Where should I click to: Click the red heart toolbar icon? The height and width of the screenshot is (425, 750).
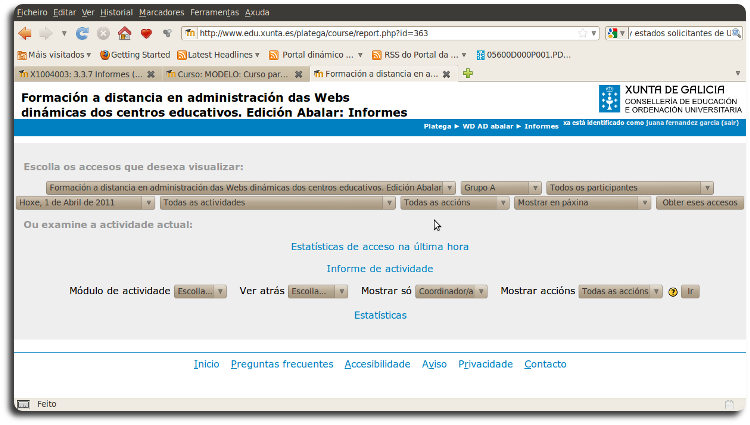pos(146,33)
